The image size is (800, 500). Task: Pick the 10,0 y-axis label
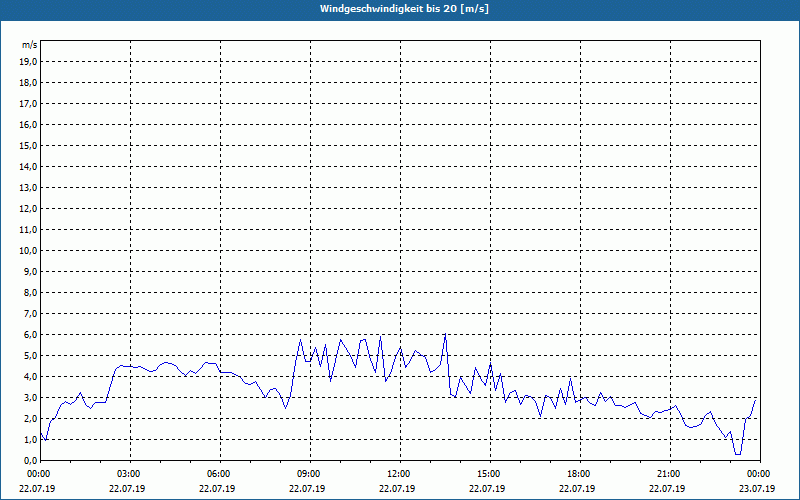click(x=28, y=251)
